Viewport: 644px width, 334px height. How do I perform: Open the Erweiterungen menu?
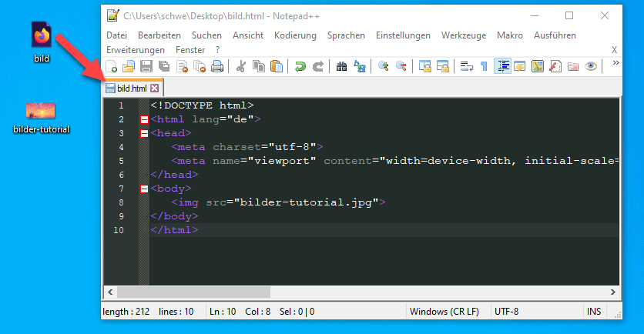(x=136, y=50)
